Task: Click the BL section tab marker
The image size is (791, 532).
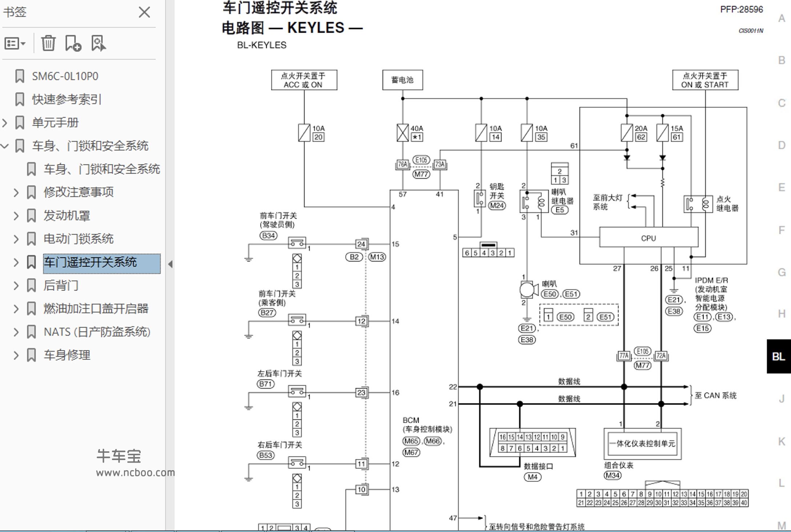Action: (x=779, y=356)
